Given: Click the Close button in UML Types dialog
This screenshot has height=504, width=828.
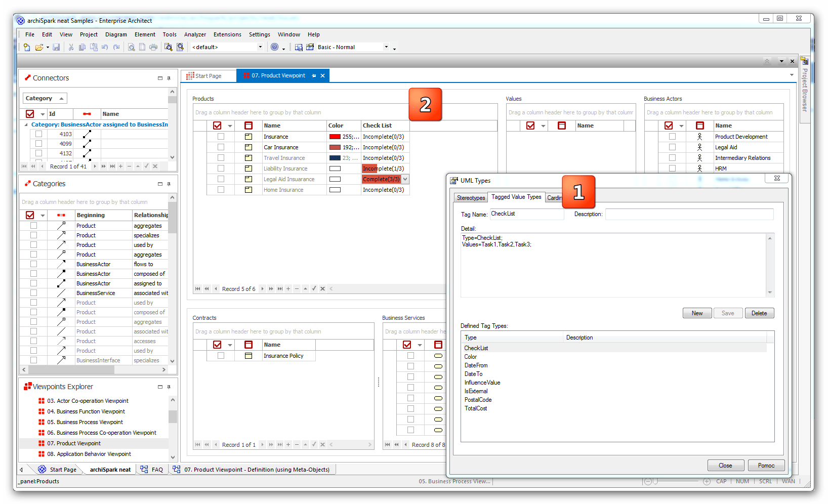Looking at the screenshot, I should click(x=725, y=466).
